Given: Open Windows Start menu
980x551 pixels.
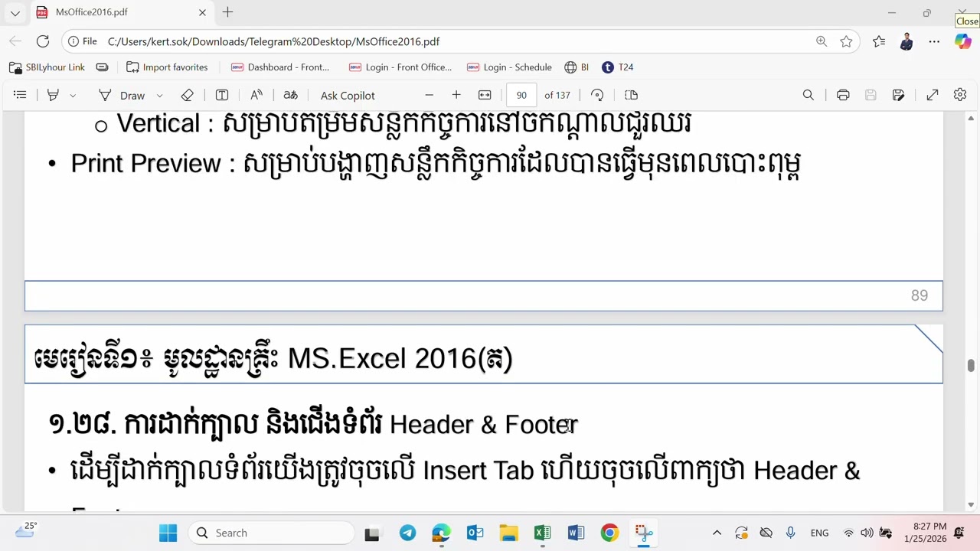Looking at the screenshot, I should point(168,533).
